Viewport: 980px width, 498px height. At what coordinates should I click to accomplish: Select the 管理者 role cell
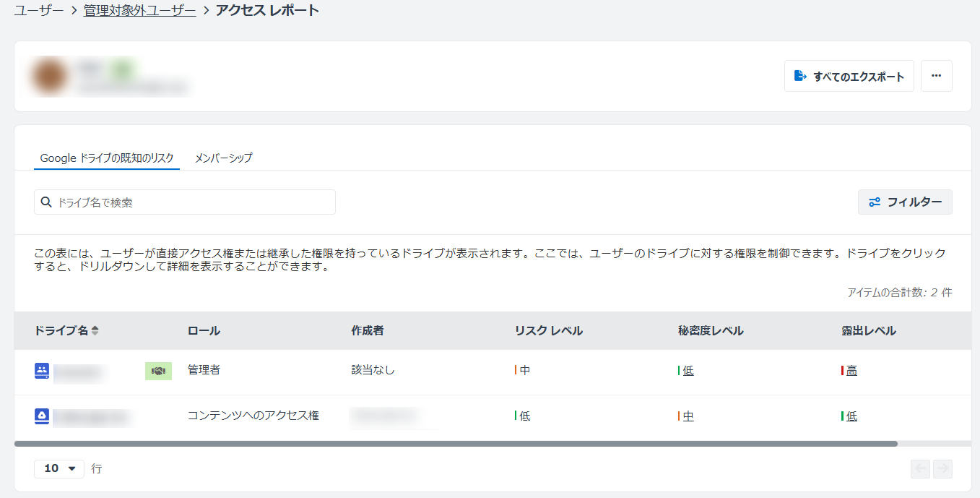pyautogui.click(x=204, y=370)
